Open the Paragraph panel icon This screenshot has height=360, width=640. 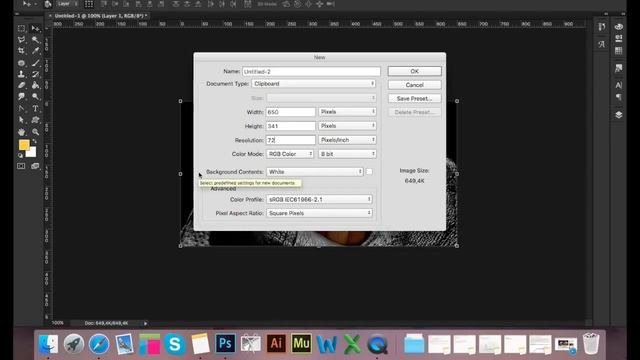click(619, 97)
